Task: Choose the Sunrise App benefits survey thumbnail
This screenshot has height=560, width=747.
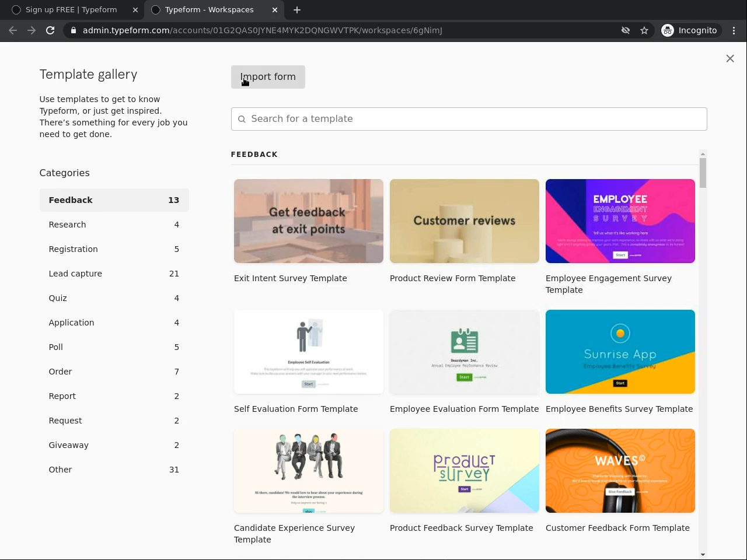Action: point(620,352)
